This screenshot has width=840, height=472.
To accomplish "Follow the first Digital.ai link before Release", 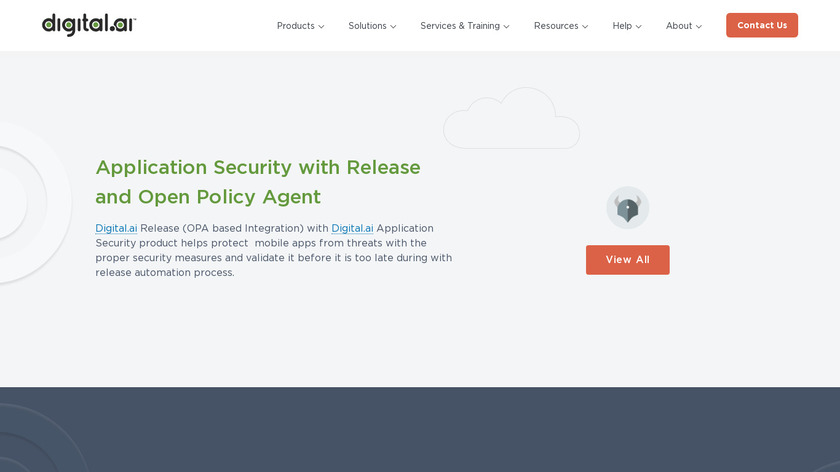I will (116, 228).
